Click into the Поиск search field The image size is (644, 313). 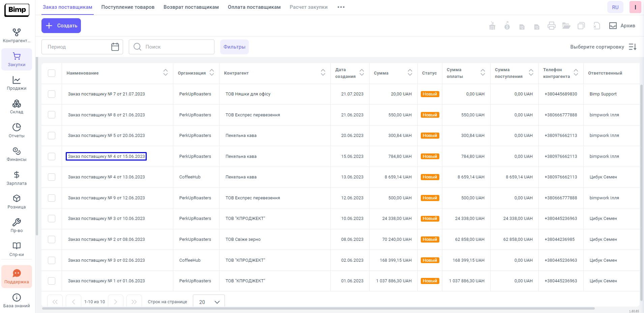click(x=175, y=47)
